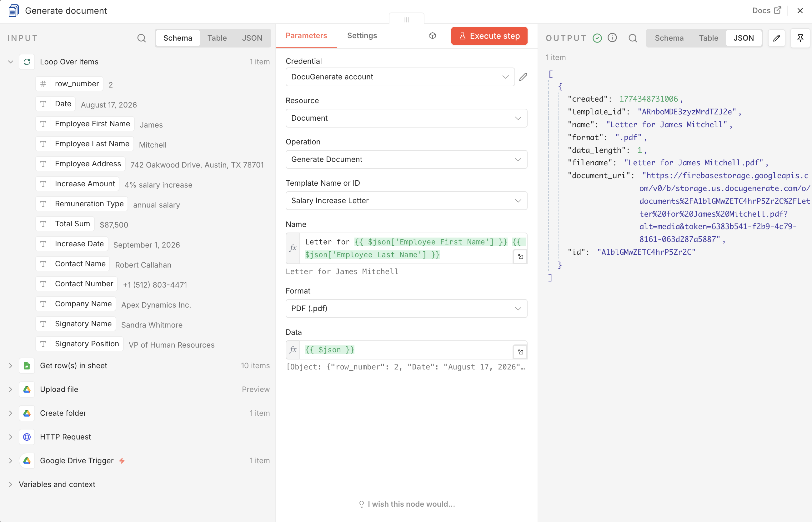Screen dimensions: 812x522
Task: Expand the Upload file node
Action: (11, 389)
